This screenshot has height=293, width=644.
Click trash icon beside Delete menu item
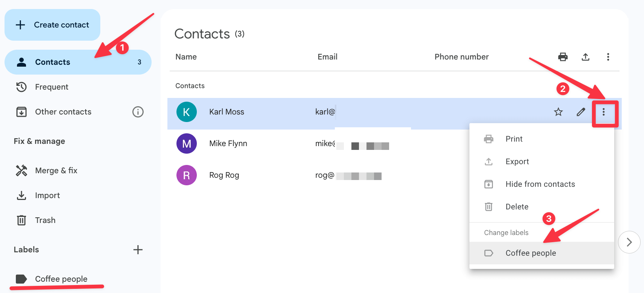point(489,207)
